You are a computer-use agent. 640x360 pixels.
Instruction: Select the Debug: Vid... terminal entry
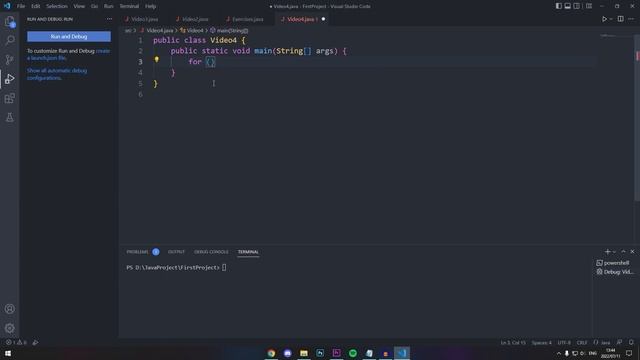tap(616, 272)
